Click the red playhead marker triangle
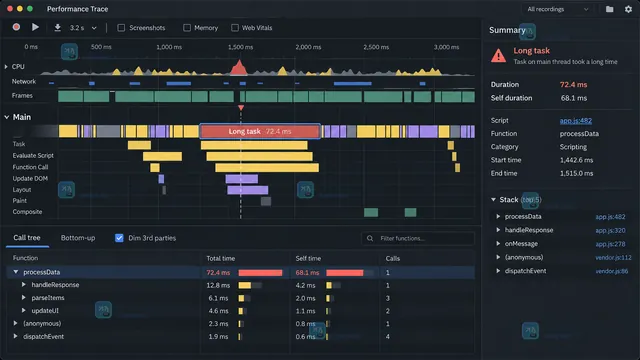The image size is (640, 360). (241, 108)
